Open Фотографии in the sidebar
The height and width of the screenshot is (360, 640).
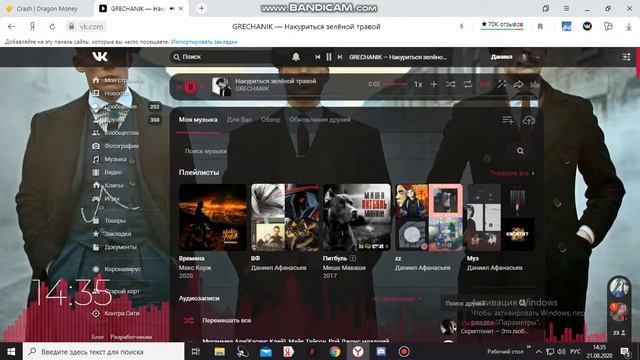(116, 146)
